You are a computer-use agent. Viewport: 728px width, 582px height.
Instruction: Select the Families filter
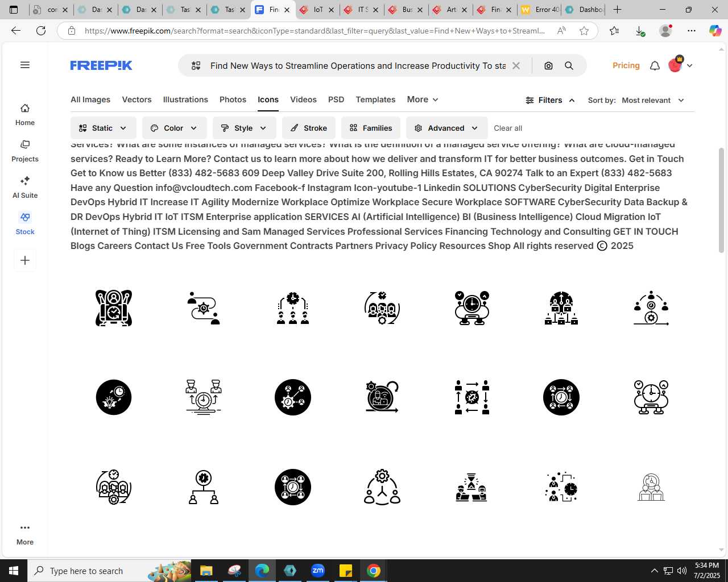[x=370, y=128]
